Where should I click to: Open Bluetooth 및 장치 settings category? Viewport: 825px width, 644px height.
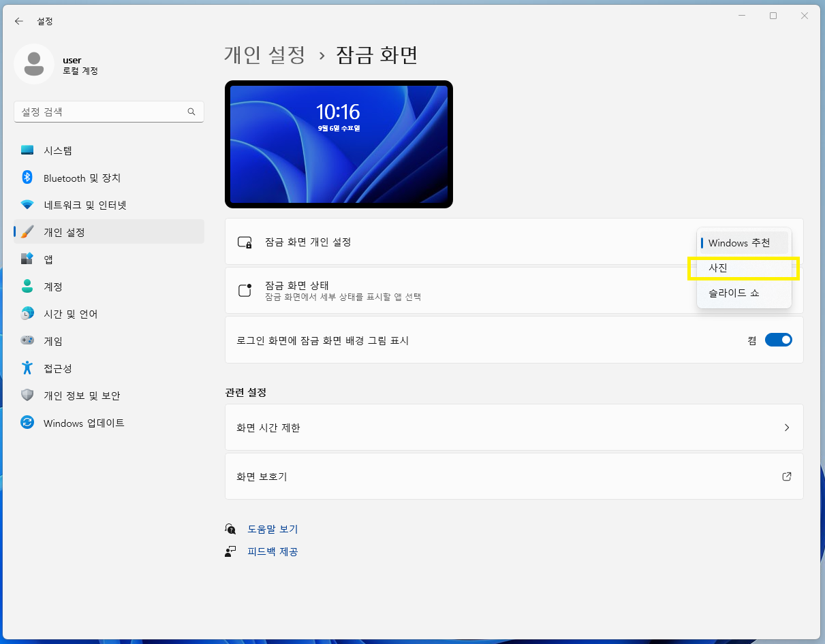click(x=109, y=178)
